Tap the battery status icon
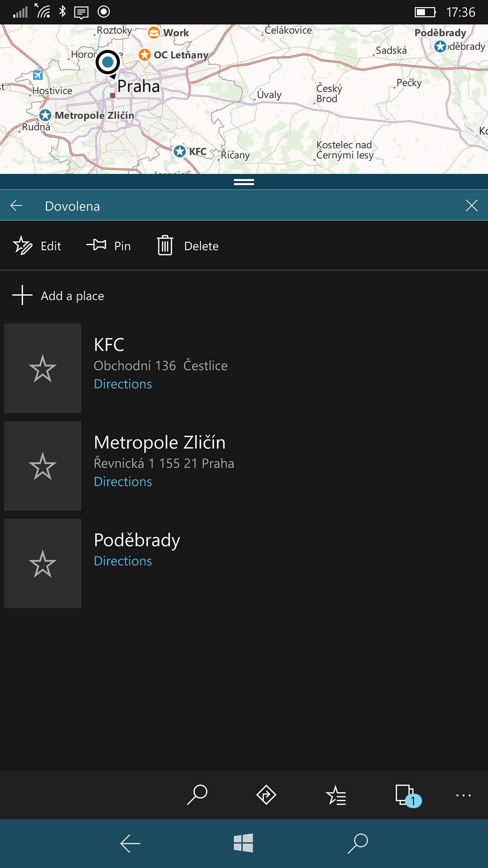This screenshot has height=868, width=488. [x=425, y=12]
